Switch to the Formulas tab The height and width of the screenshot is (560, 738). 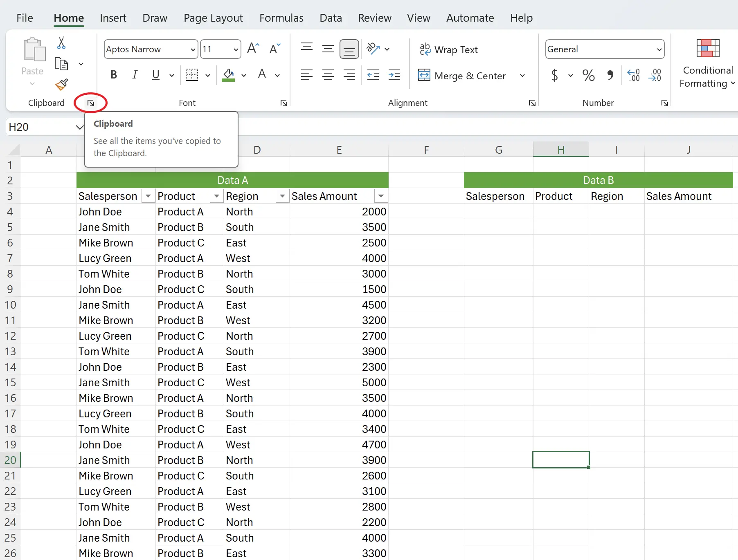pos(281,18)
